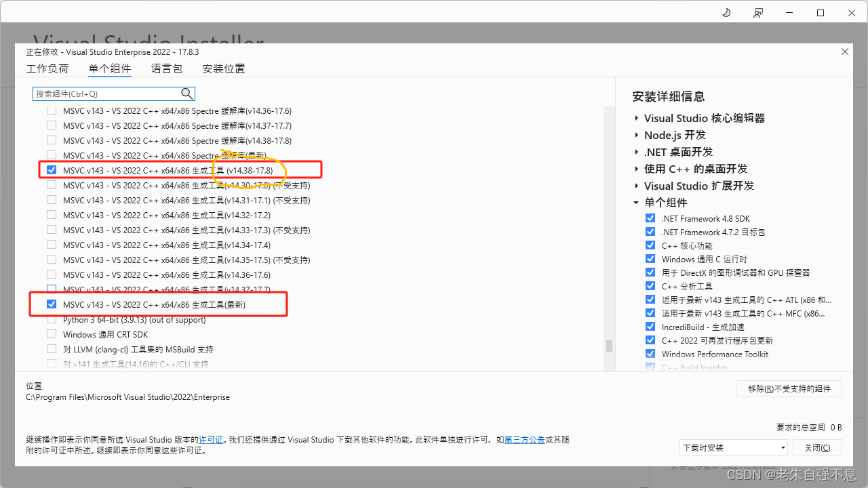Check 生成工具 v14.33-17.3 不受支持 checkbox
The height and width of the screenshot is (488, 868).
[52, 230]
